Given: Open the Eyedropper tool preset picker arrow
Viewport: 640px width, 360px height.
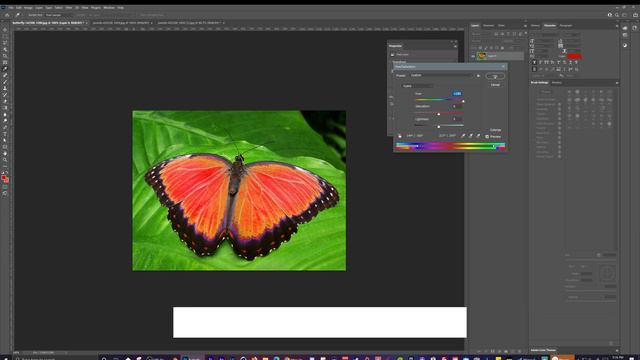Looking at the screenshot, I should pos(23,15).
